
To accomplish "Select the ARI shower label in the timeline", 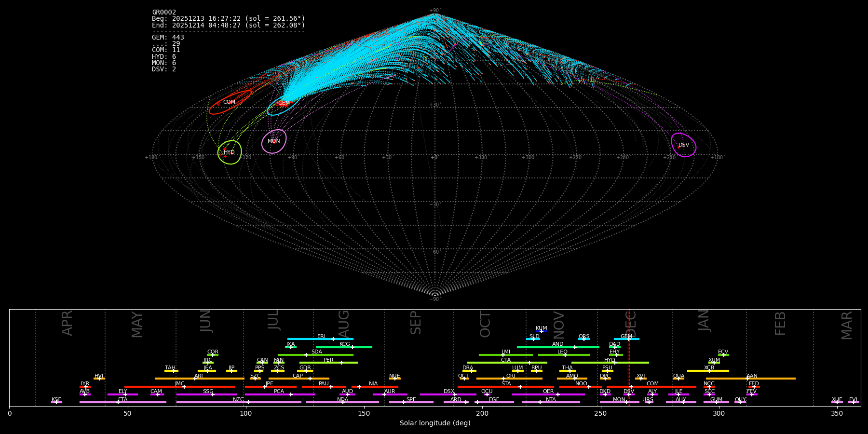I will coord(198,376).
